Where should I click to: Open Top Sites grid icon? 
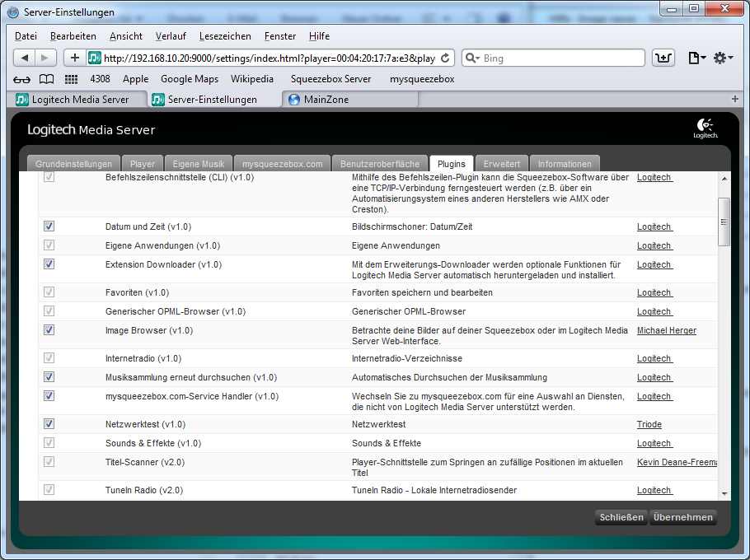(x=71, y=79)
